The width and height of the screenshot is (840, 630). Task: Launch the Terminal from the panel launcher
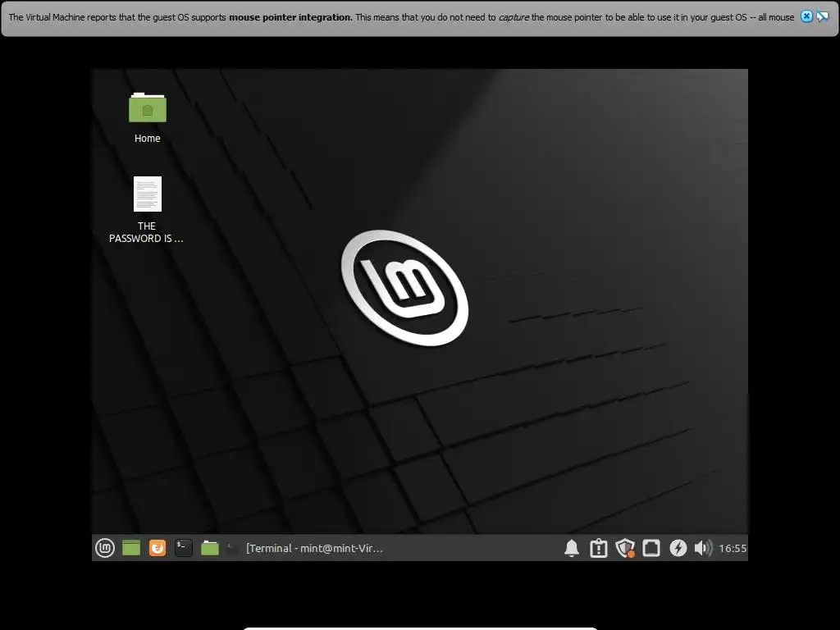pos(184,547)
